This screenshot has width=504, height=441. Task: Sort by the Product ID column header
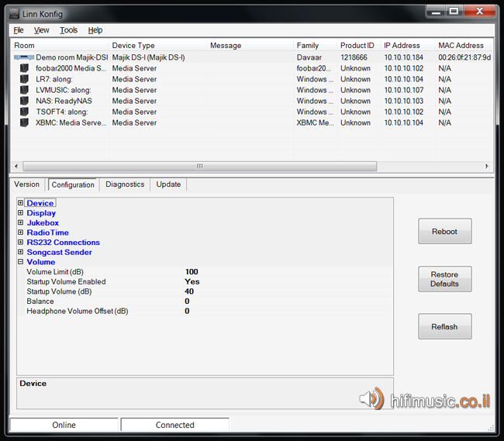coord(359,45)
